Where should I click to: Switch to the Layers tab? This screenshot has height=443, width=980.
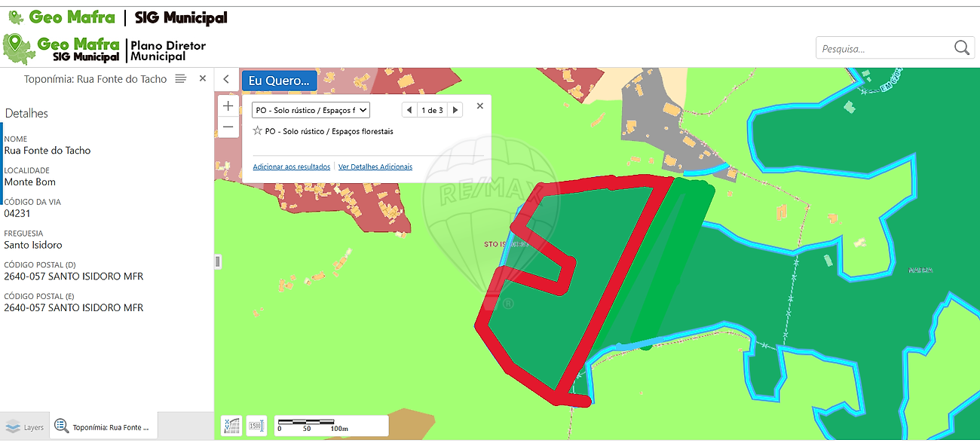point(25,427)
